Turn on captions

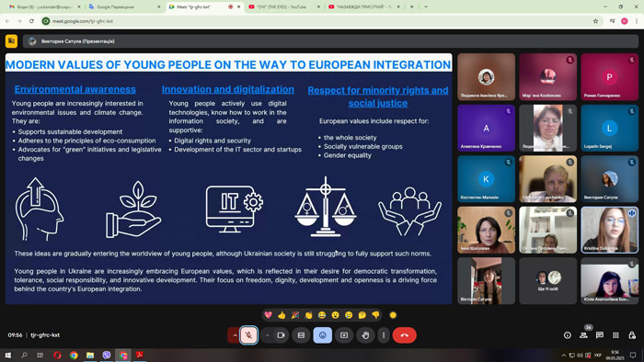point(301,335)
